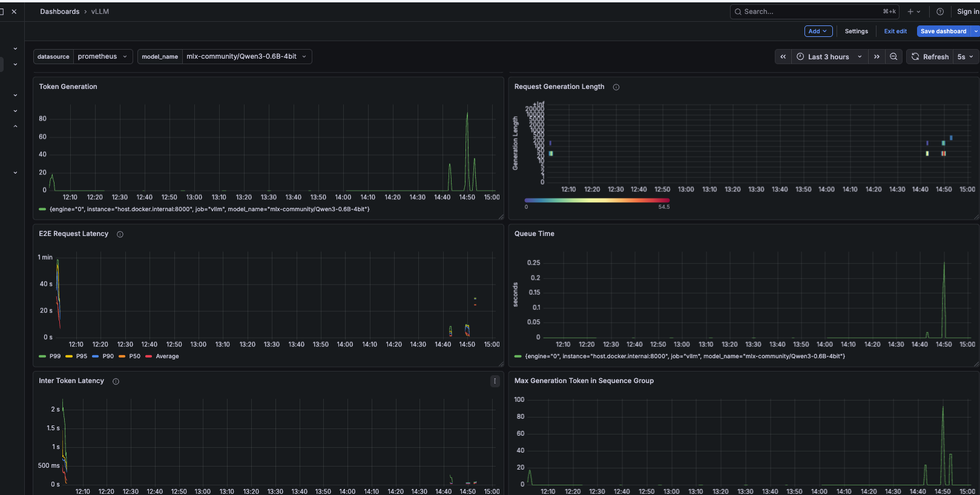980x495 pixels.
Task: Click the Queue Time legend green color swatch
Action: pos(518,356)
